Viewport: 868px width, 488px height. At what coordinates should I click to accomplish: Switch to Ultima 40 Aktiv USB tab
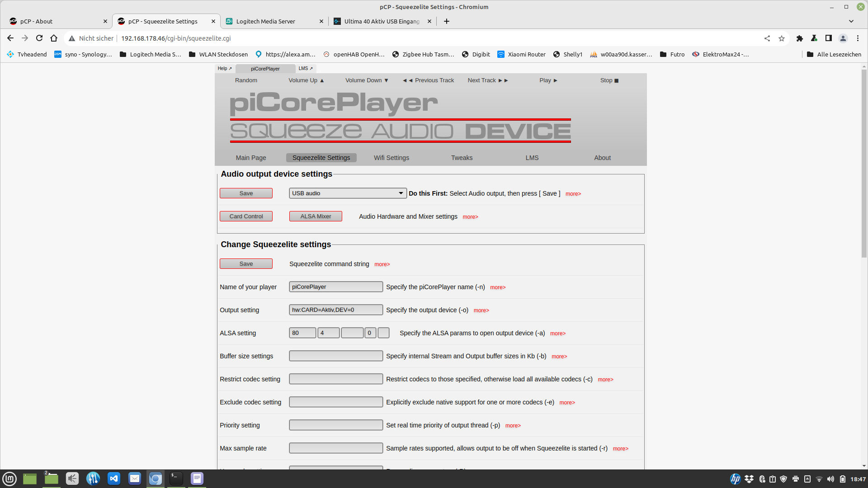coord(382,21)
